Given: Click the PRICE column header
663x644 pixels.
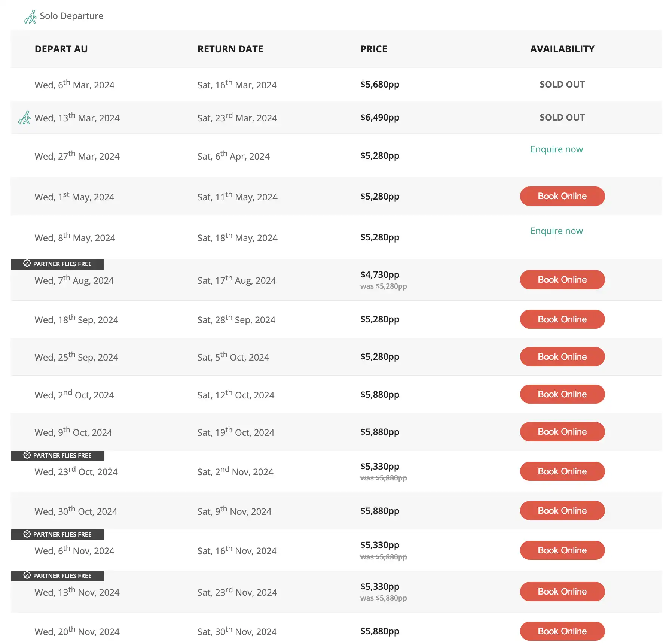Looking at the screenshot, I should (373, 49).
